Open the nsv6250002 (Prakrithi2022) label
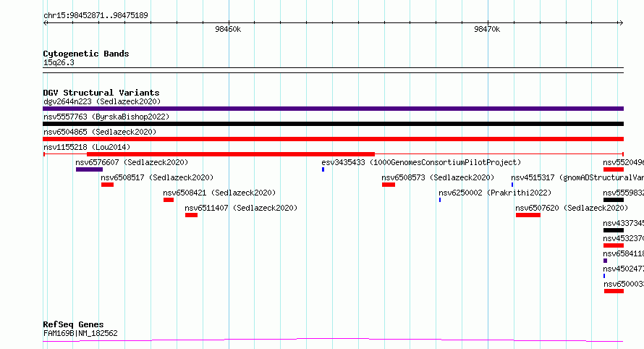644x349 pixels. (495, 193)
